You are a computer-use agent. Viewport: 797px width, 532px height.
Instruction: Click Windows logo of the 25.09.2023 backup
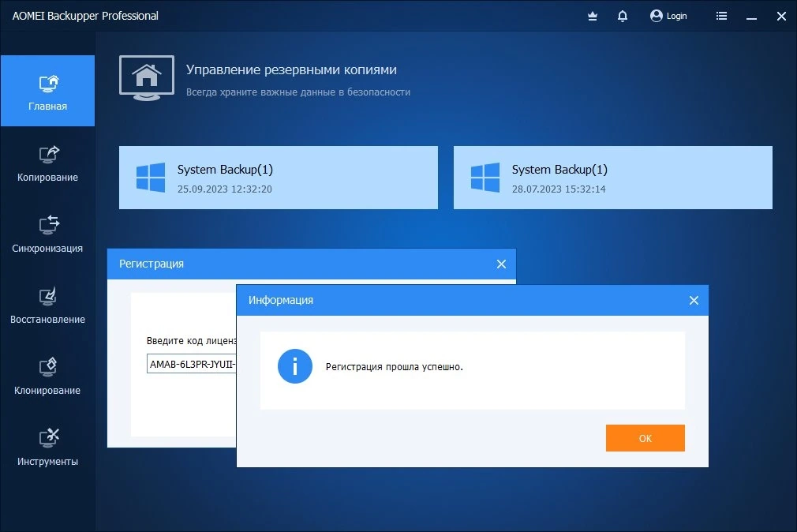pyautogui.click(x=151, y=178)
